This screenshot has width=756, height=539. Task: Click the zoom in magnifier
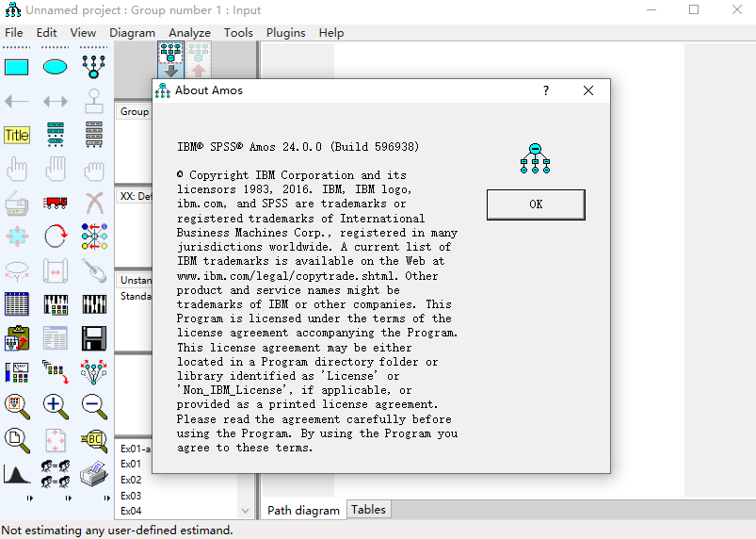point(55,406)
